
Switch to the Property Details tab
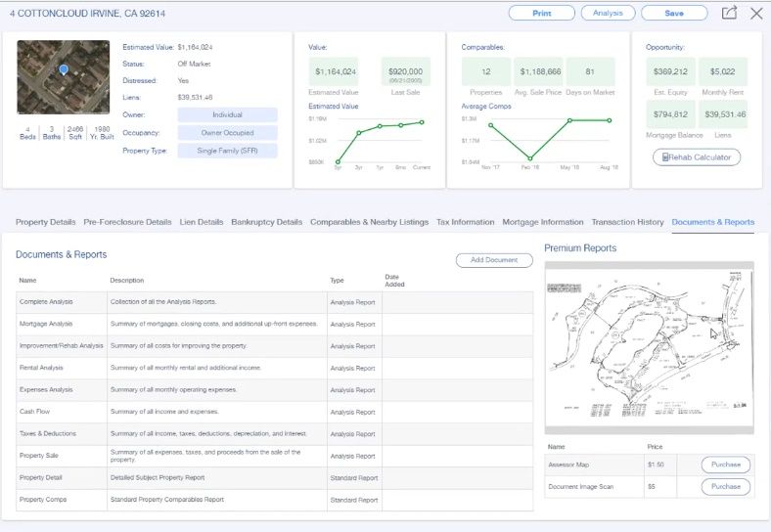click(x=45, y=222)
